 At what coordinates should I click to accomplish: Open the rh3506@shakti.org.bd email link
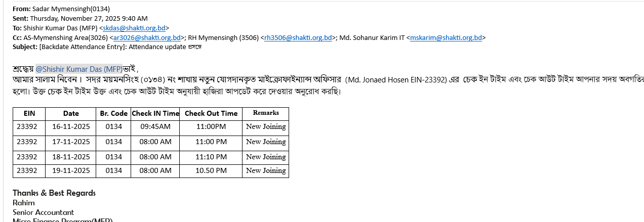[298, 37]
